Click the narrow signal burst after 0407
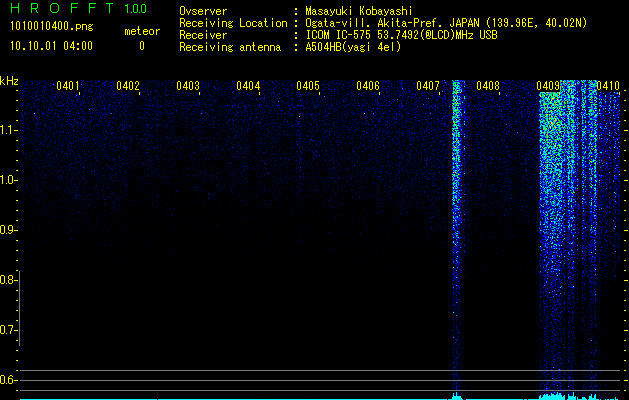This screenshot has width=629, height=400. click(x=458, y=237)
